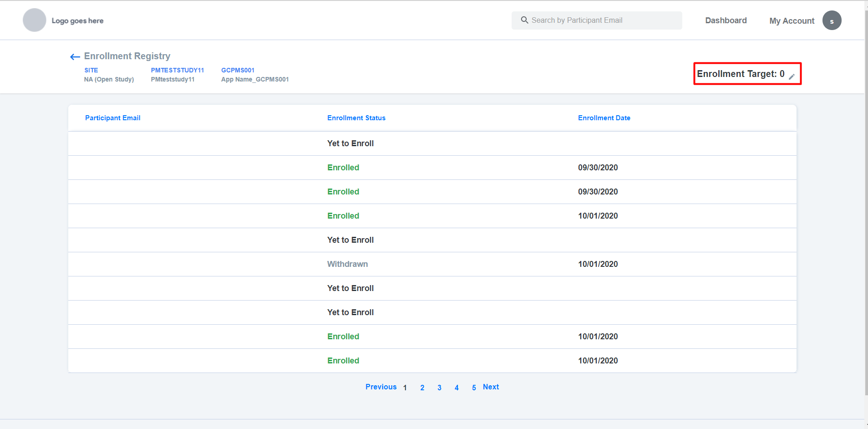Click the back arrow next to Enrollment Registry

(74, 56)
